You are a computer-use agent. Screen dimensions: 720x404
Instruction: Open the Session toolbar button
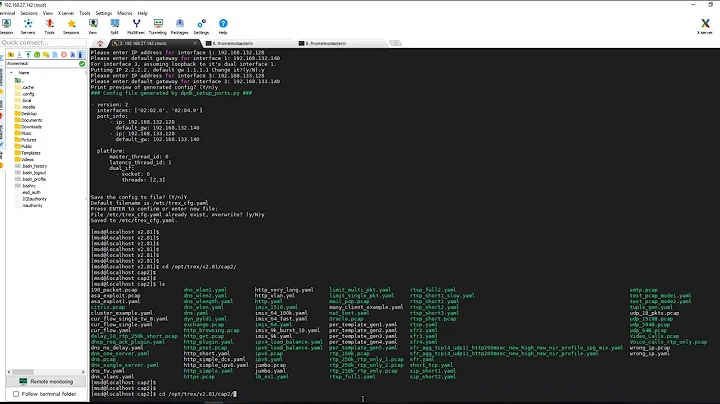pos(6,27)
